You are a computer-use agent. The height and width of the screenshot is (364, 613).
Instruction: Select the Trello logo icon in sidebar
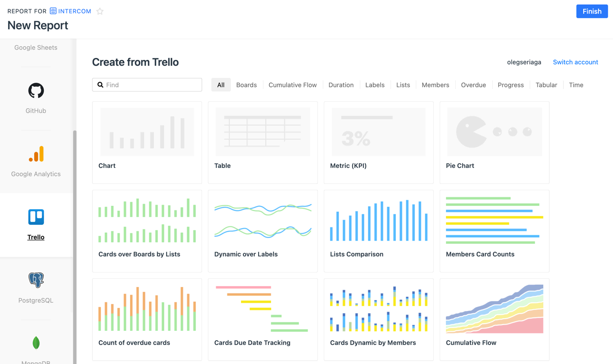pos(36,217)
